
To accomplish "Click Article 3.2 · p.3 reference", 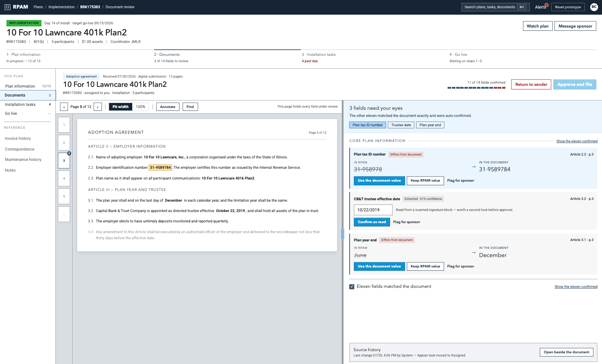I will 582,199.
